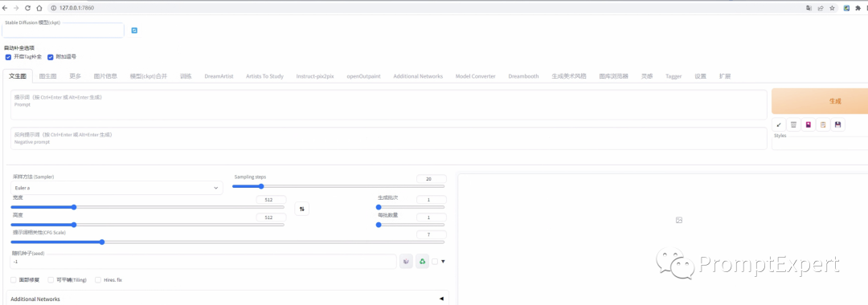Switch to the 文生图 tab
The height and width of the screenshot is (305, 868).
(x=18, y=76)
